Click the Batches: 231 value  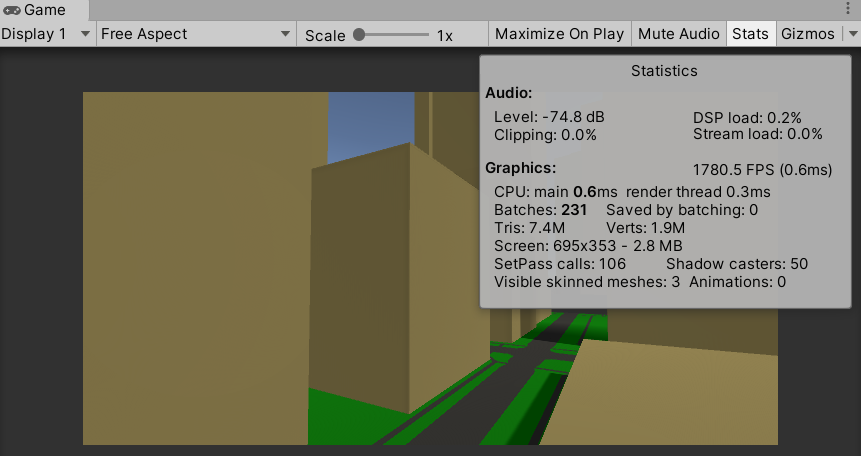click(540, 210)
